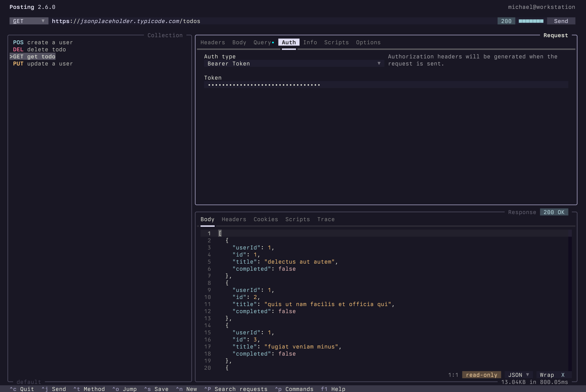Click the Send button
This screenshot has width=586, height=392.
(x=561, y=21)
